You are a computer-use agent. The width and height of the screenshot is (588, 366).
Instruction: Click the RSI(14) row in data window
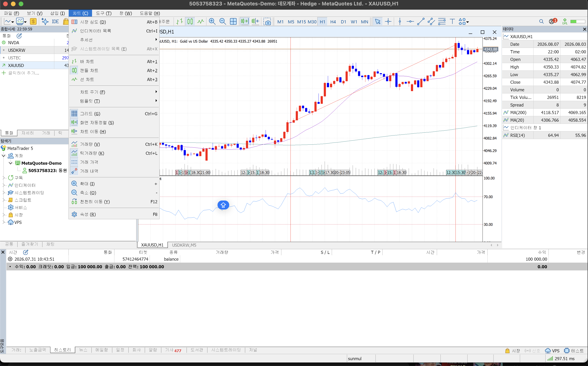(x=545, y=135)
